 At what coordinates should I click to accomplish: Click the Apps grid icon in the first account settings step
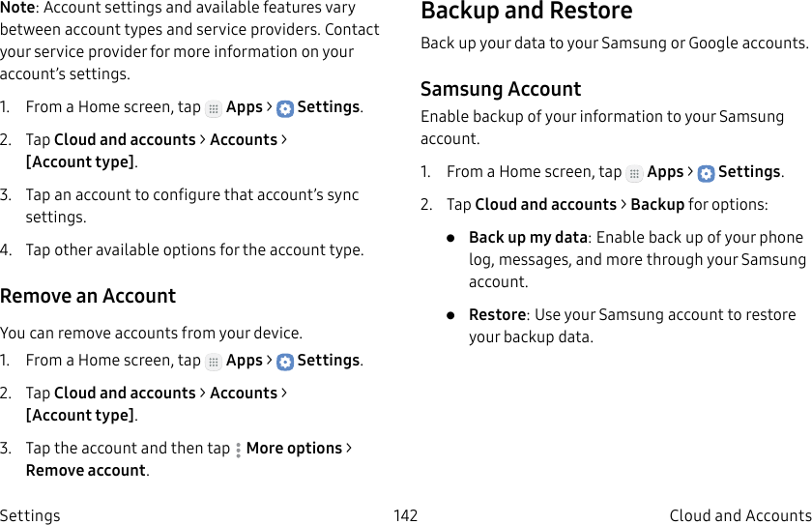click(x=214, y=109)
